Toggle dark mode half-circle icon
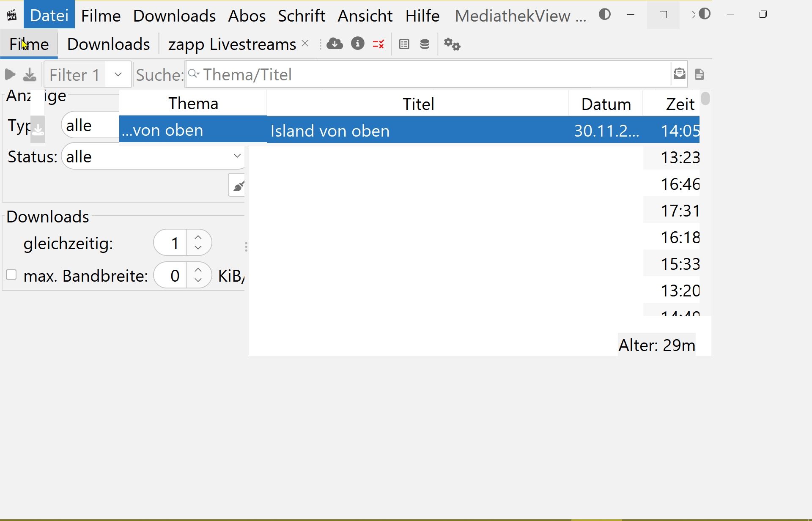812x521 pixels. (x=605, y=14)
